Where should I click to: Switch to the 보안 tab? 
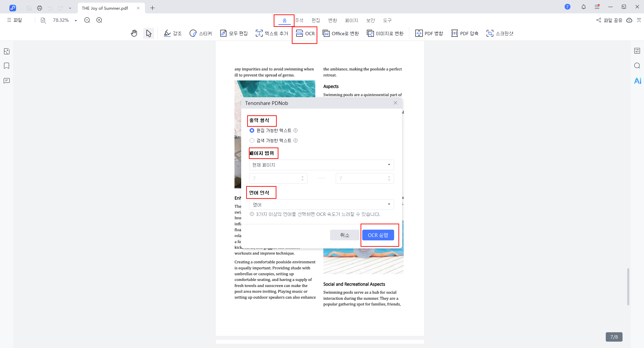click(x=371, y=20)
